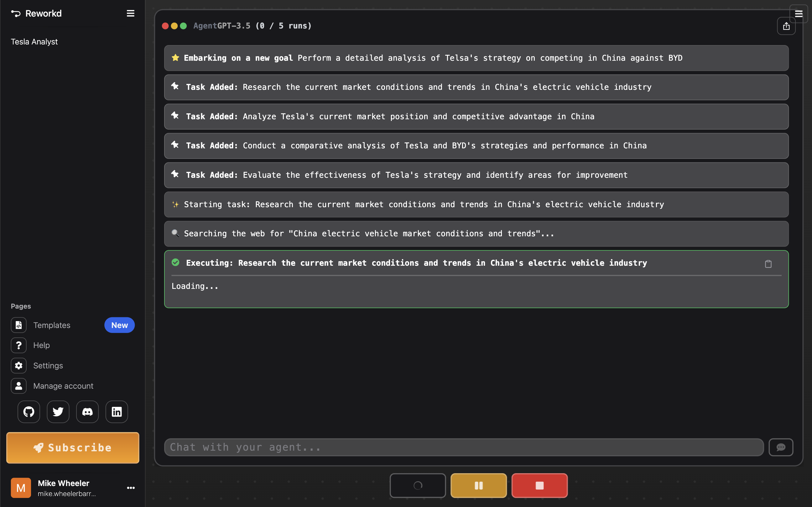Share the agent run via the export icon
812x507 pixels.
pyautogui.click(x=786, y=26)
